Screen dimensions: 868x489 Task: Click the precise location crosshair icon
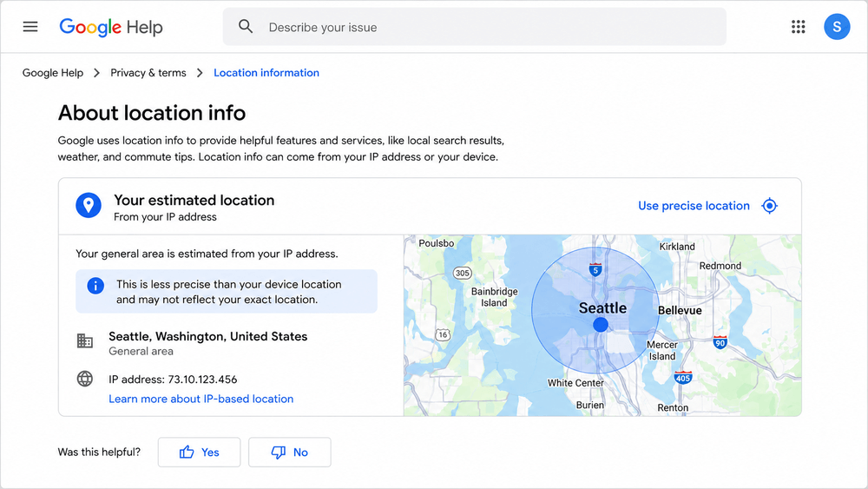point(769,206)
